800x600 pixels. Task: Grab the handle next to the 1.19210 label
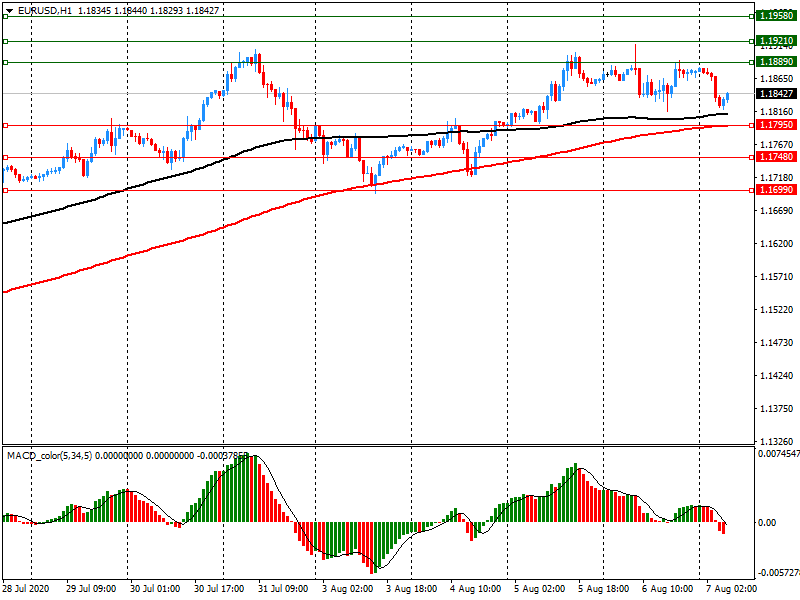(752, 41)
